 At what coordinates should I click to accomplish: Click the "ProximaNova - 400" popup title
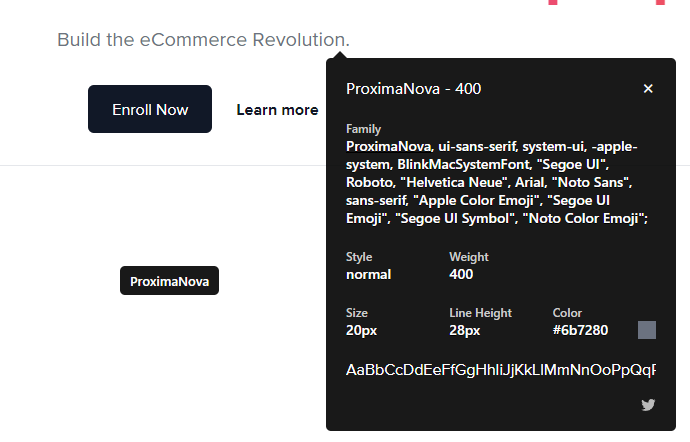click(413, 89)
